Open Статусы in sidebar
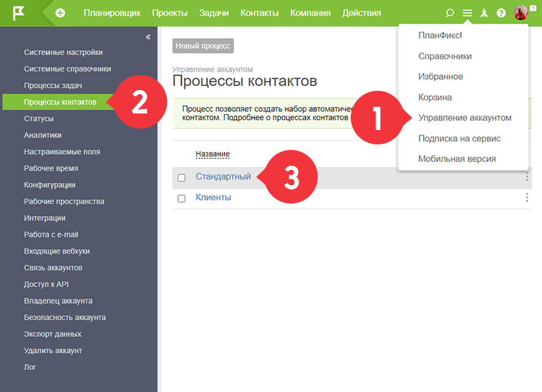The image size is (542, 392). coord(39,118)
